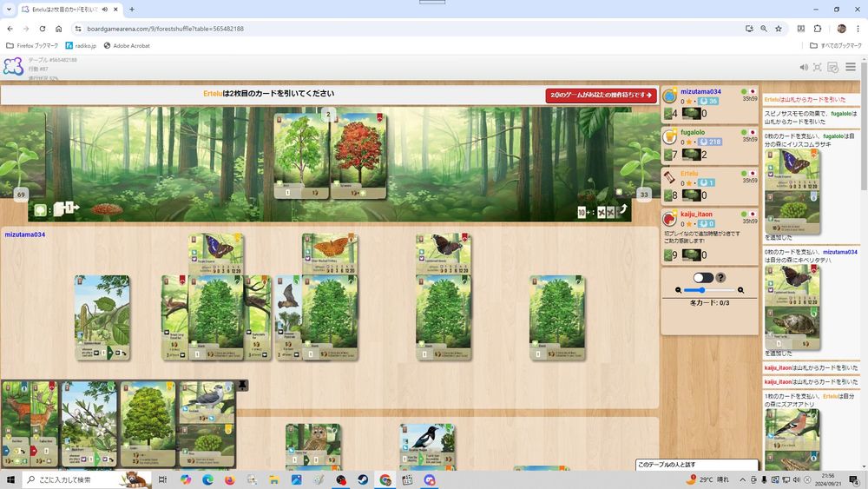Open kaiju_itaon's player profile name

[x=696, y=214]
